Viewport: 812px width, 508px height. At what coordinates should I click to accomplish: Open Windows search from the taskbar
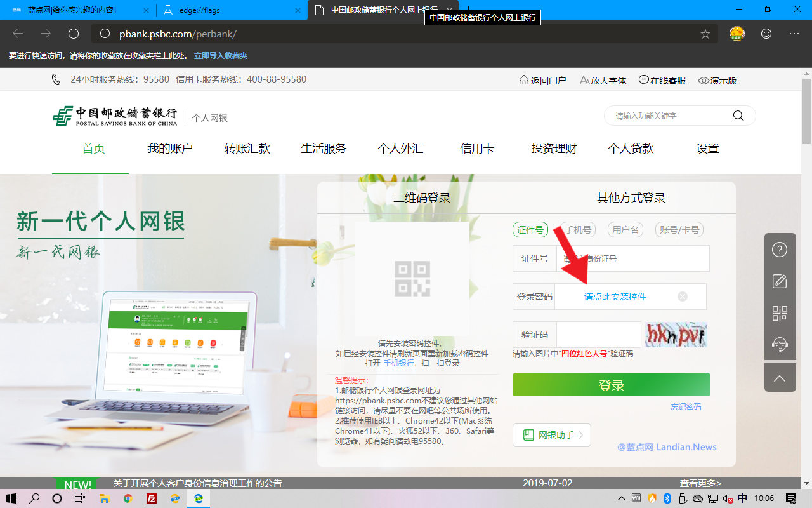click(34, 498)
